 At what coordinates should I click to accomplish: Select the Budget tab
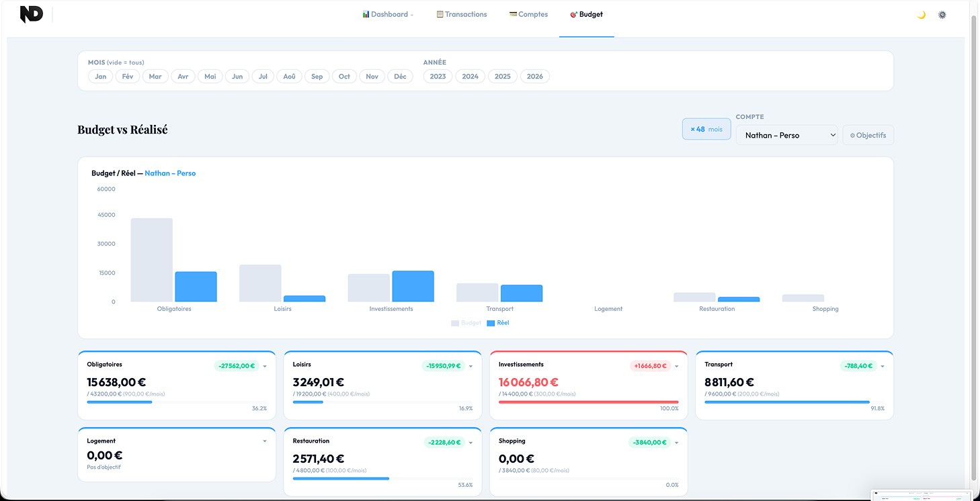(x=587, y=14)
